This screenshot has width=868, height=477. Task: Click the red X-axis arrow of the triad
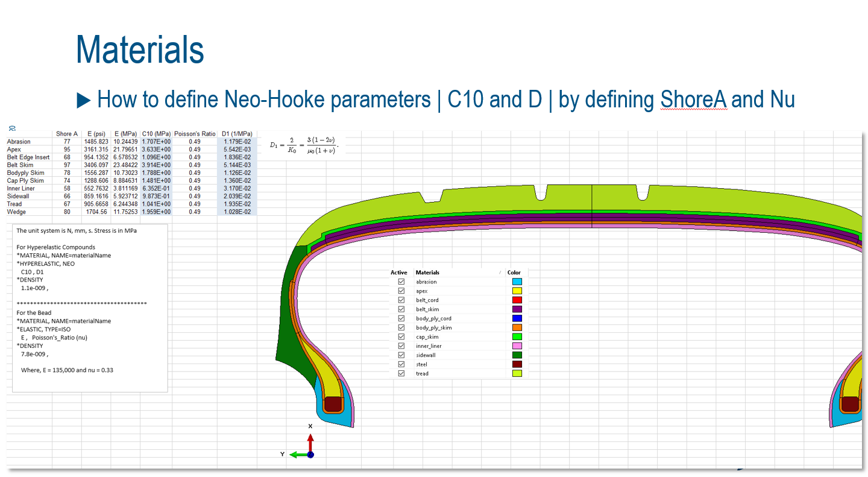310,440
